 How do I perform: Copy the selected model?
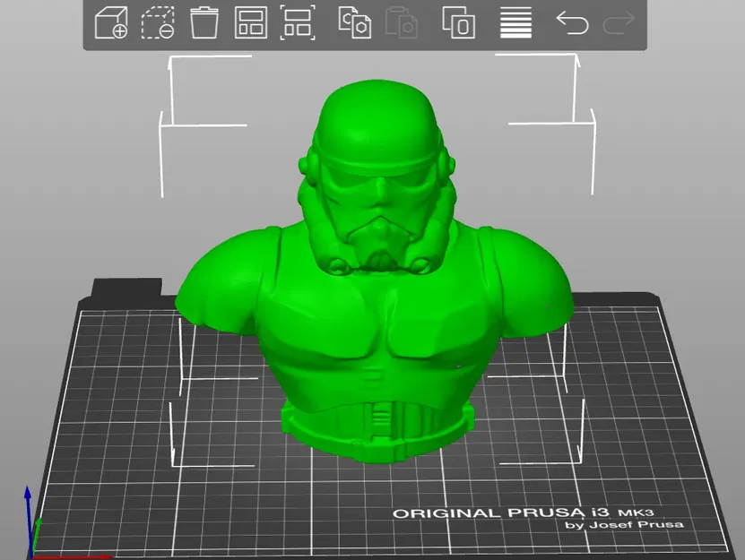(x=353, y=24)
